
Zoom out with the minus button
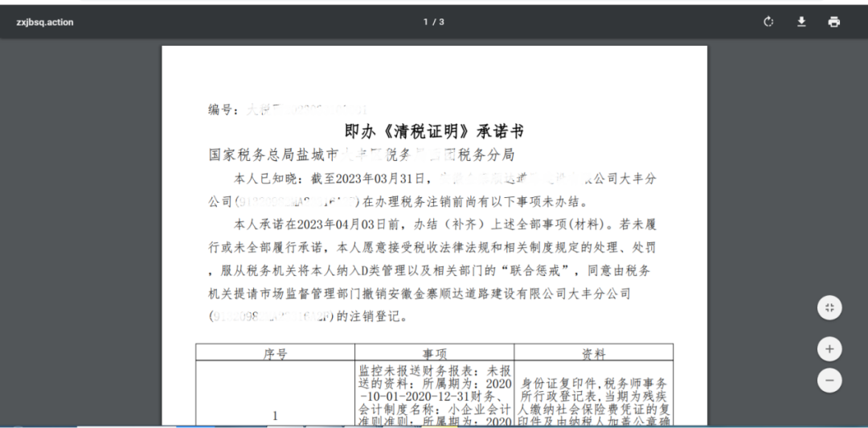pos(829,380)
